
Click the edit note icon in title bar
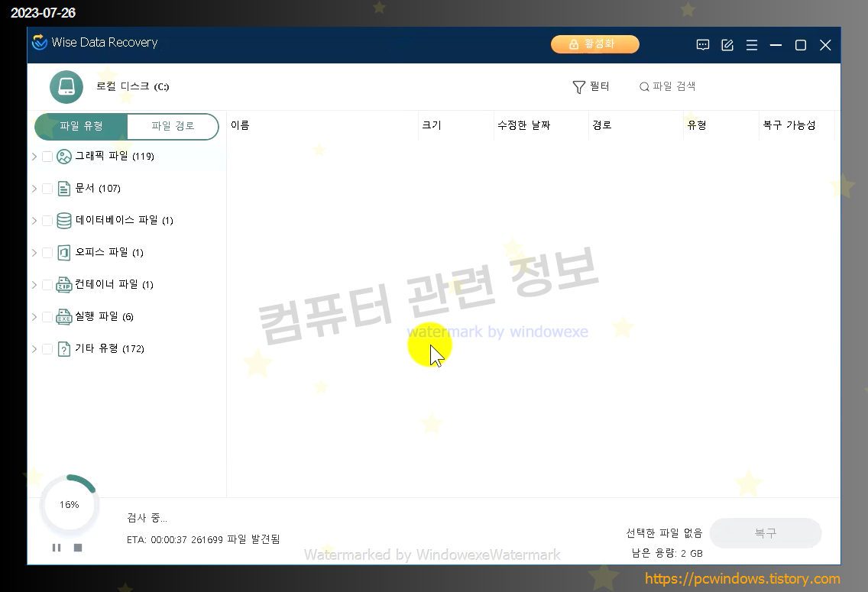click(727, 45)
